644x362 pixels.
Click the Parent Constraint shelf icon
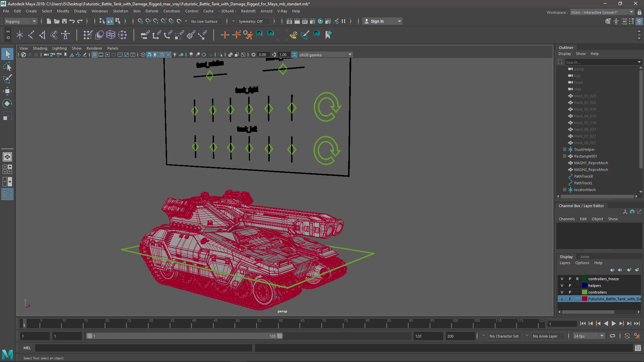coord(145,35)
